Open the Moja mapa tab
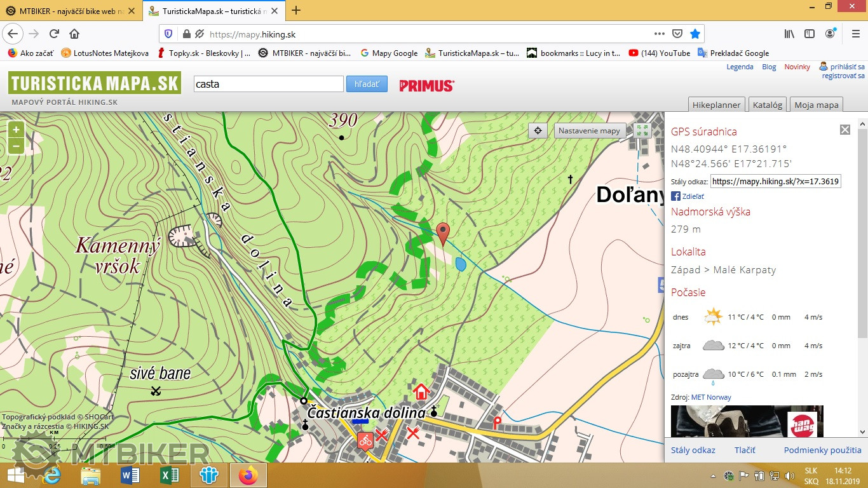 tap(817, 105)
